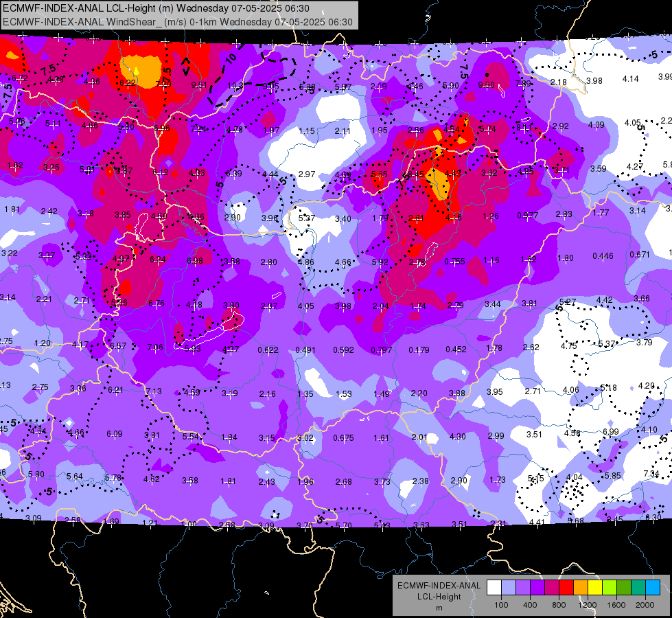Click the light lavender legend swatch
The image size is (672, 618).
coord(509,588)
